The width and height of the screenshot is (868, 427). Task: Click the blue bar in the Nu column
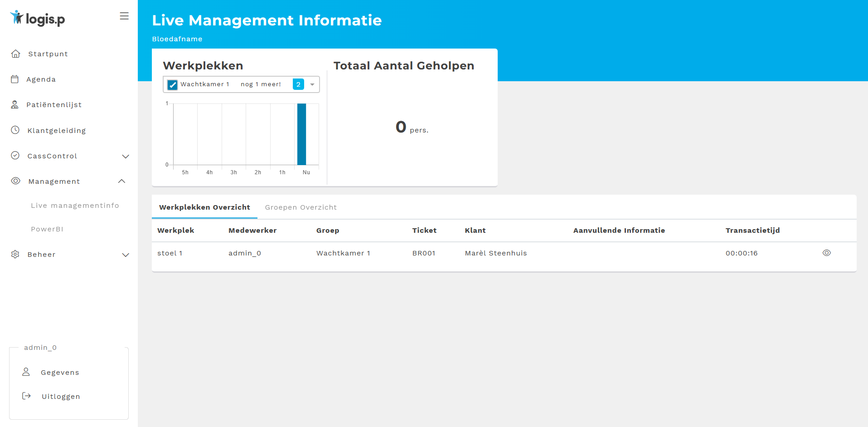point(301,134)
